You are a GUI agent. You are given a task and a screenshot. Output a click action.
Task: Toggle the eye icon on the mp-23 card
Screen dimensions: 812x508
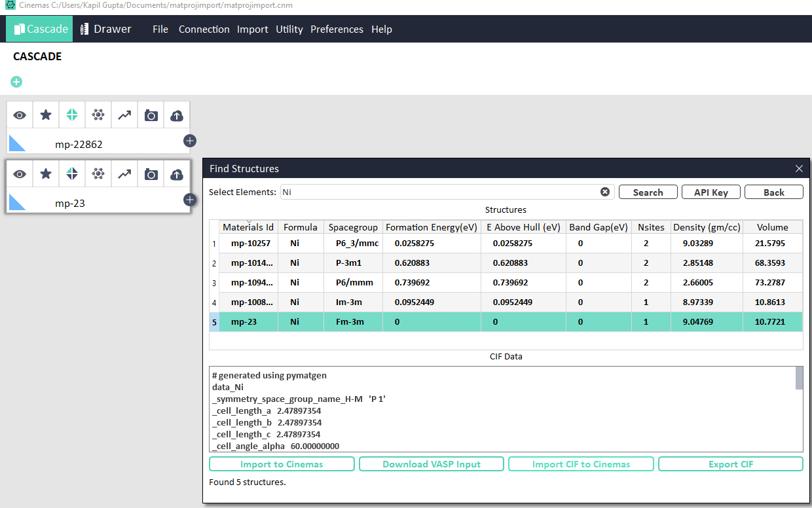click(20, 174)
